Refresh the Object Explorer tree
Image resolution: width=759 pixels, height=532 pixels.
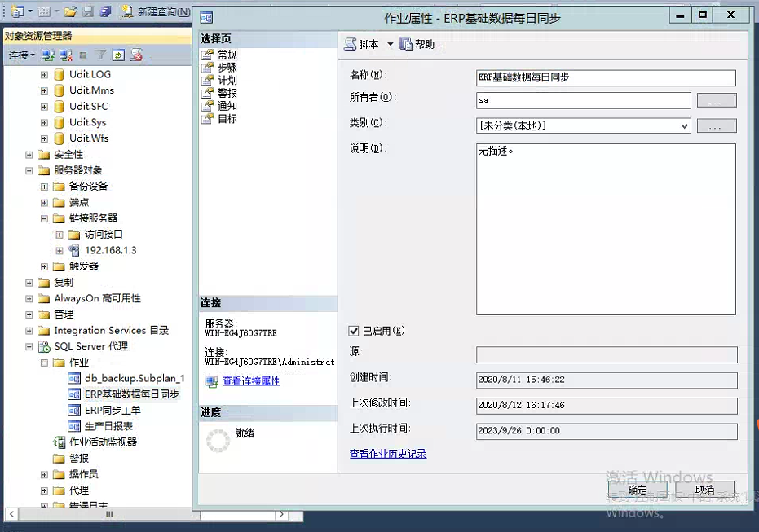[118, 55]
